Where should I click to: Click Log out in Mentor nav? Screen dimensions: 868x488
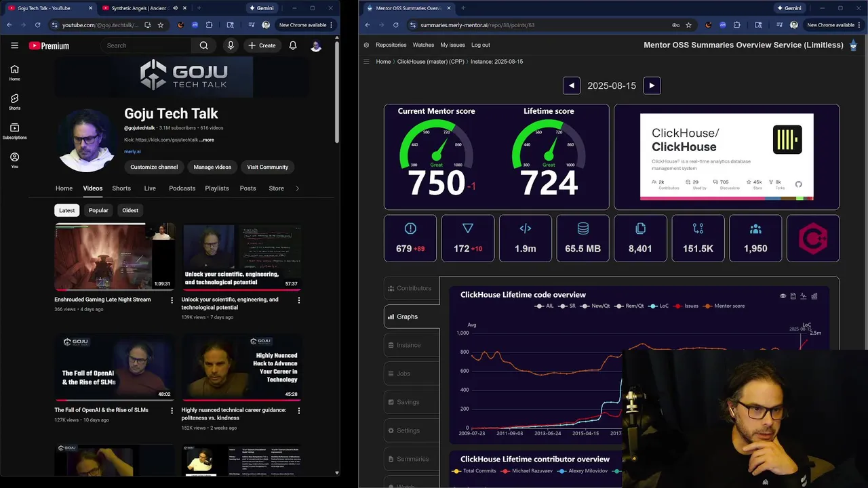(x=481, y=45)
